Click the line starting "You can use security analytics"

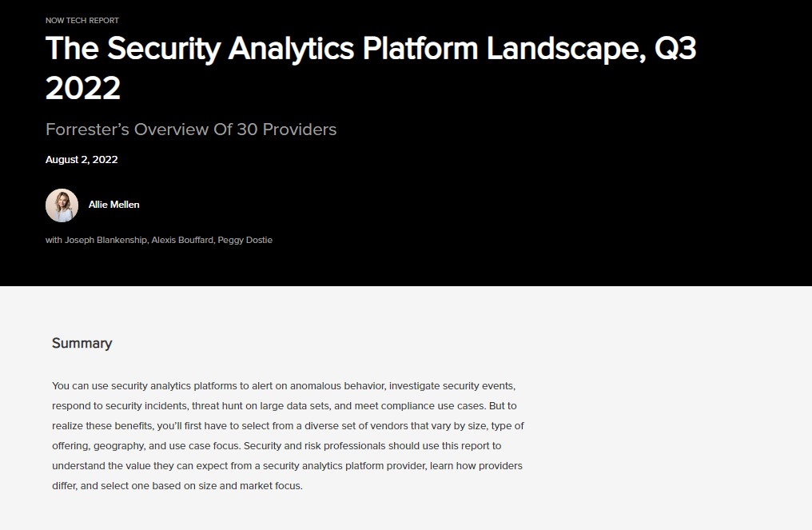pos(284,386)
